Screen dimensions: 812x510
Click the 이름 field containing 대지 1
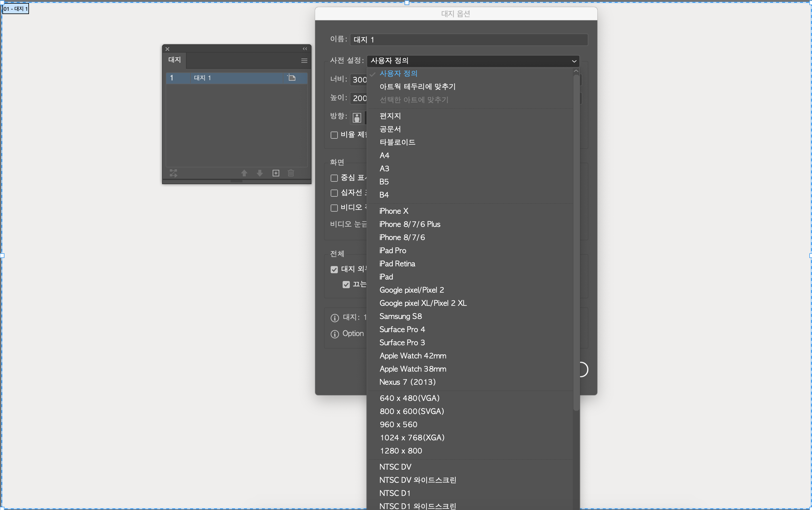coord(469,40)
